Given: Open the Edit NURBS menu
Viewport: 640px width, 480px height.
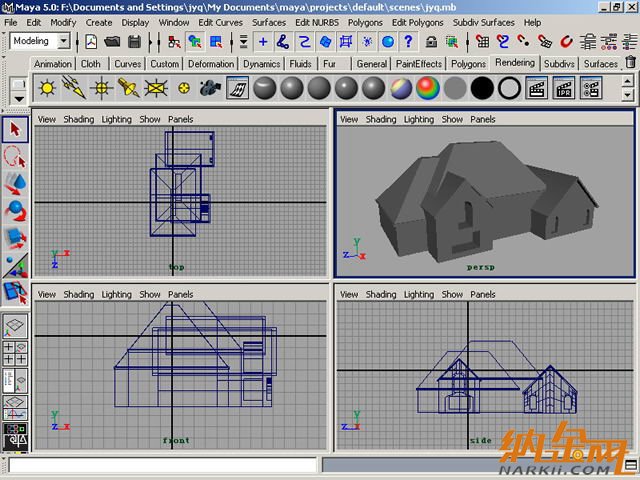Looking at the screenshot, I should 315,22.
